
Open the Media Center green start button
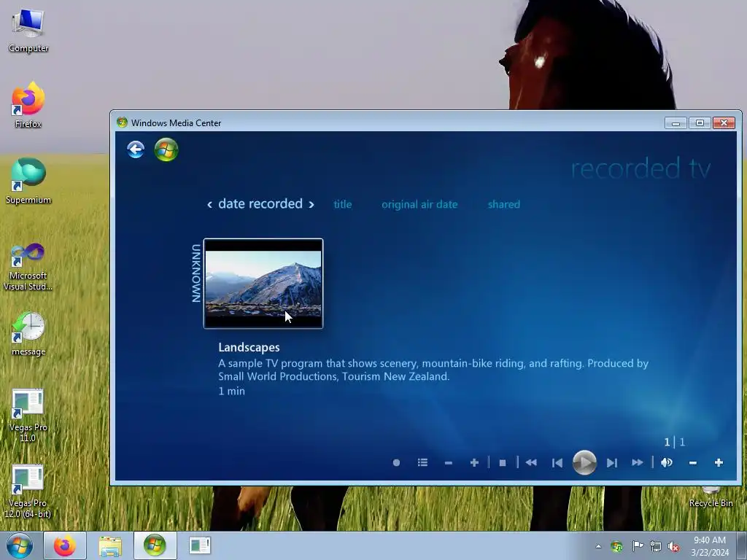166,149
